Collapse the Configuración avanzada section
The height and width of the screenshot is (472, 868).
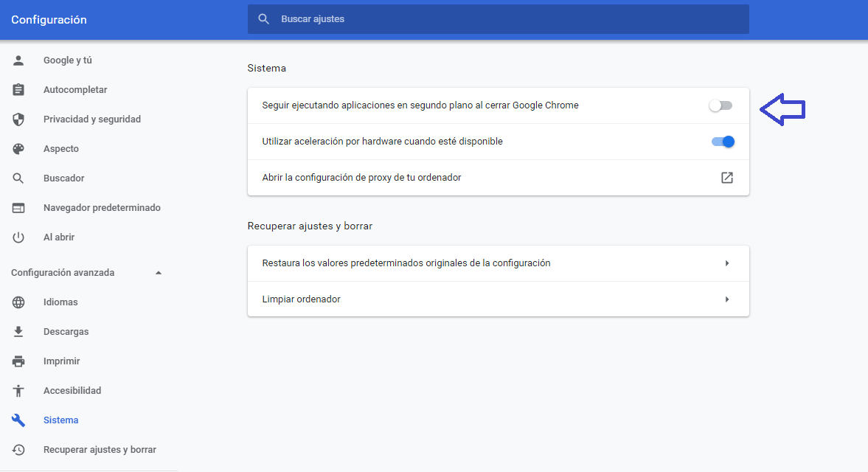pyautogui.click(x=159, y=273)
